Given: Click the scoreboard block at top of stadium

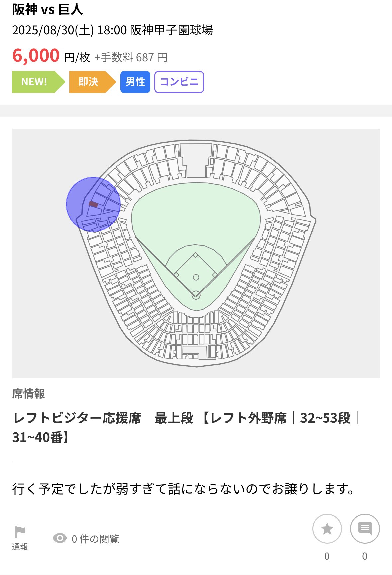Looking at the screenshot, I should (x=196, y=160).
